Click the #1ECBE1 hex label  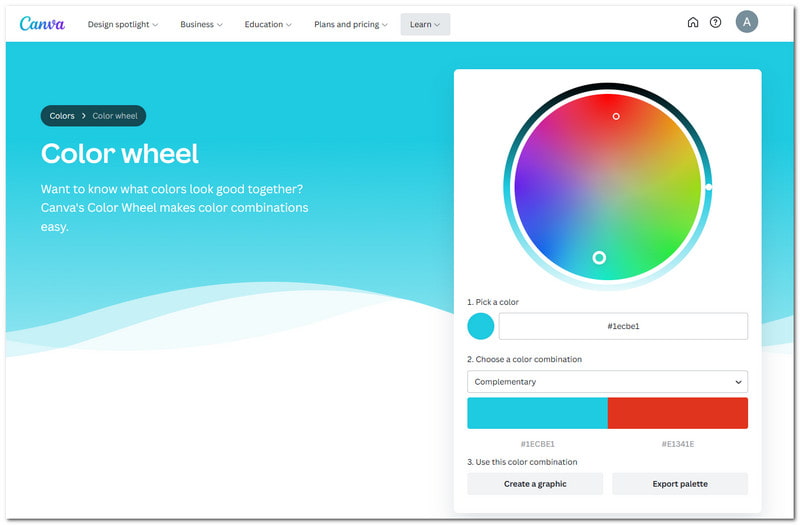pyautogui.click(x=537, y=444)
